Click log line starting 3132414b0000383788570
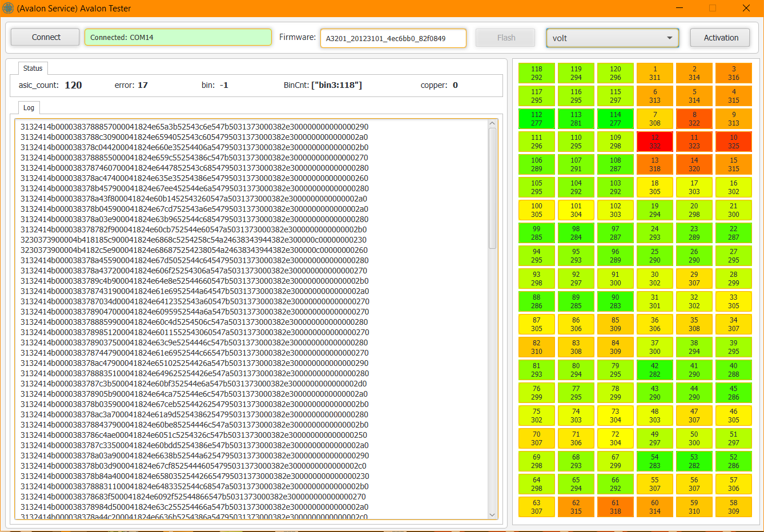Screen dimensions: 764x532 (x=195, y=127)
